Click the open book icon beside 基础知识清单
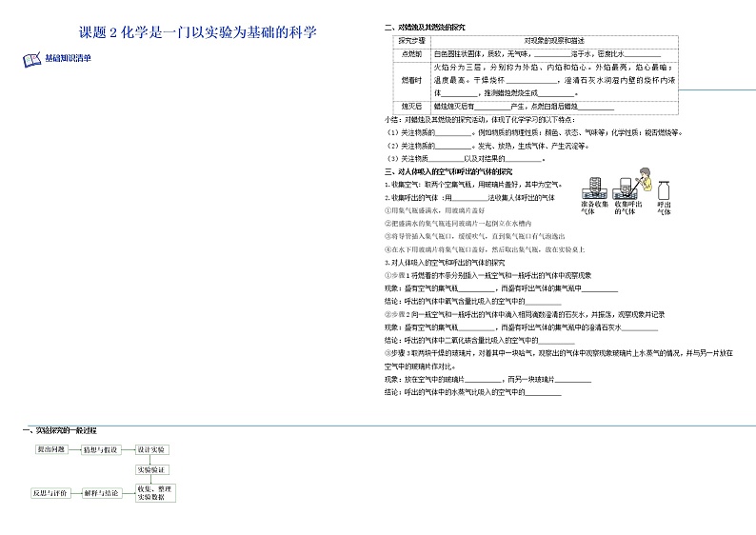The image size is (756, 535). (x=31, y=60)
